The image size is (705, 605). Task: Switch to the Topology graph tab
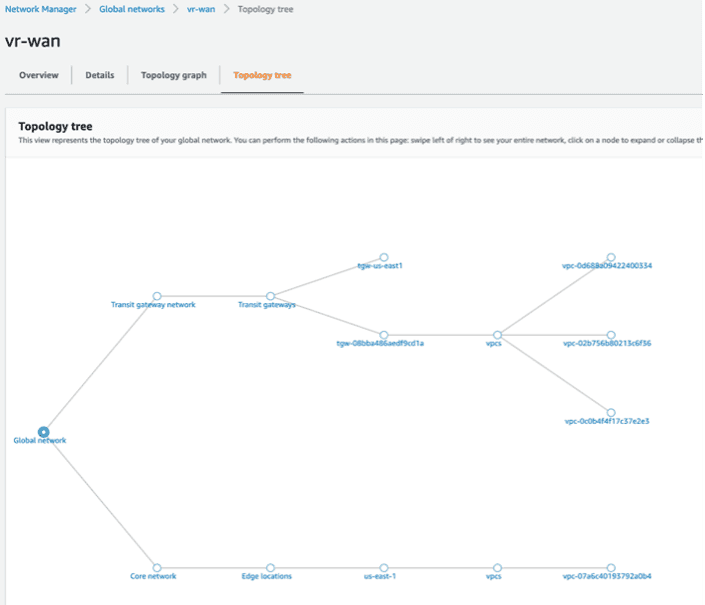[x=174, y=75]
